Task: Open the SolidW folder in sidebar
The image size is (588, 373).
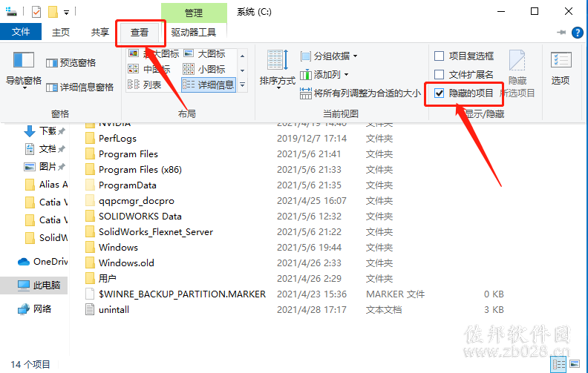Action: click(x=47, y=237)
